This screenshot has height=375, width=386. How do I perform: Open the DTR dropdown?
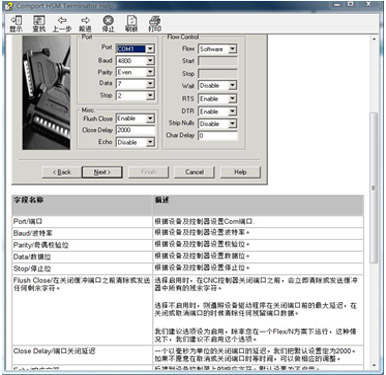click(233, 111)
